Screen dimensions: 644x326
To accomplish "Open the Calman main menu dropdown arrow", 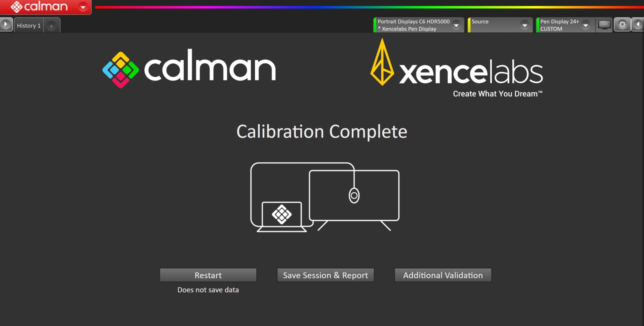I will pyautogui.click(x=83, y=7).
